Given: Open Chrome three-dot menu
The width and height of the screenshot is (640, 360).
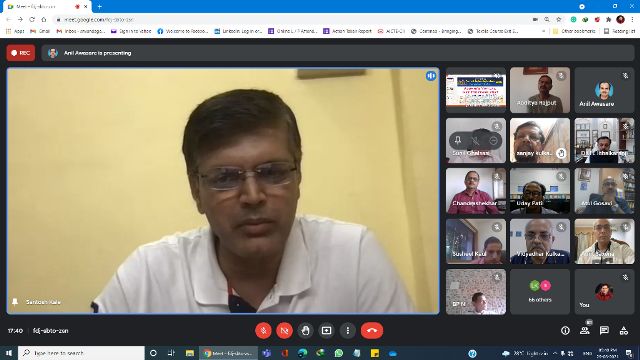Looking at the screenshot, I should click(x=632, y=19).
